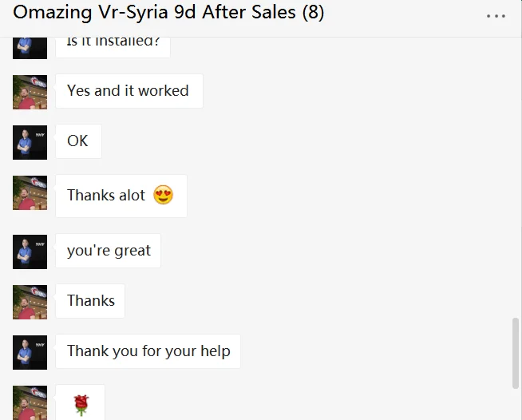Click the "Thank you for your help" bubble
This screenshot has height=420, width=522.
148,351
